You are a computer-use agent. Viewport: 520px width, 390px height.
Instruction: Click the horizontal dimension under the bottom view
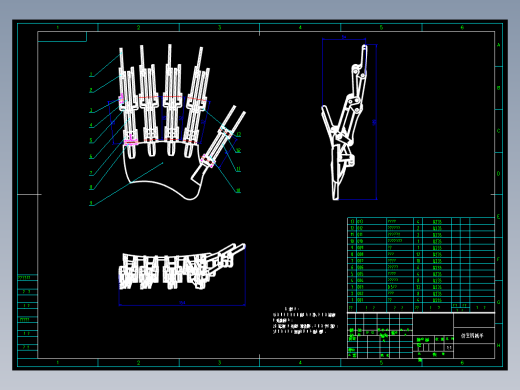tap(182, 303)
